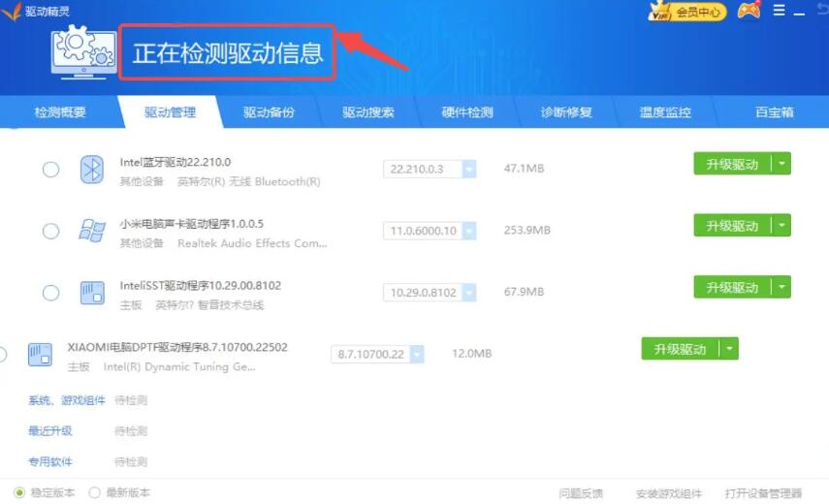
Task: Open the 打开设备管理器 link
Action: pos(763,493)
